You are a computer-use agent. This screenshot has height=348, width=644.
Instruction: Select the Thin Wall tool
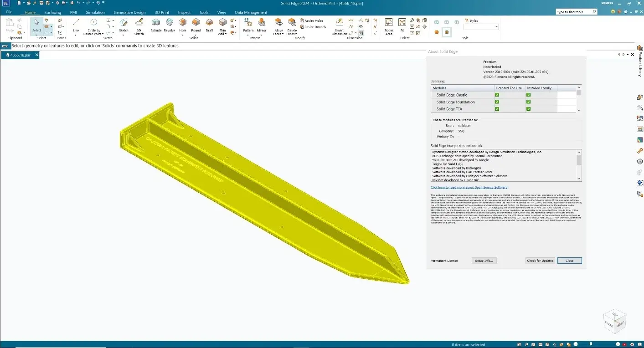(x=222, y=26)
